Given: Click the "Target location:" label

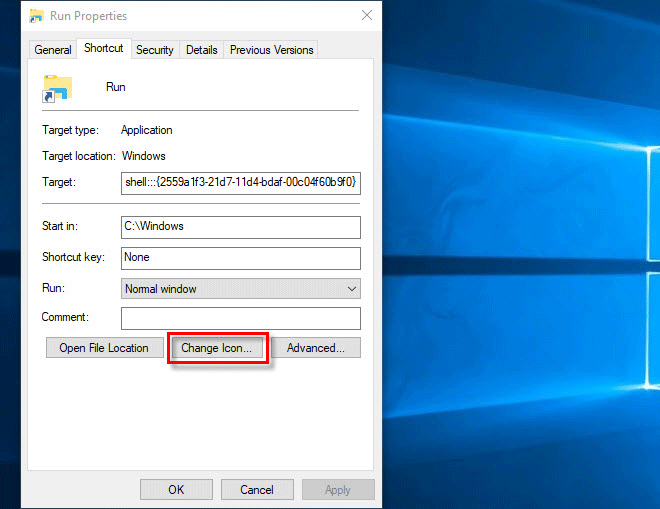Looking at the screenshot, I should (x=79, y=156).
